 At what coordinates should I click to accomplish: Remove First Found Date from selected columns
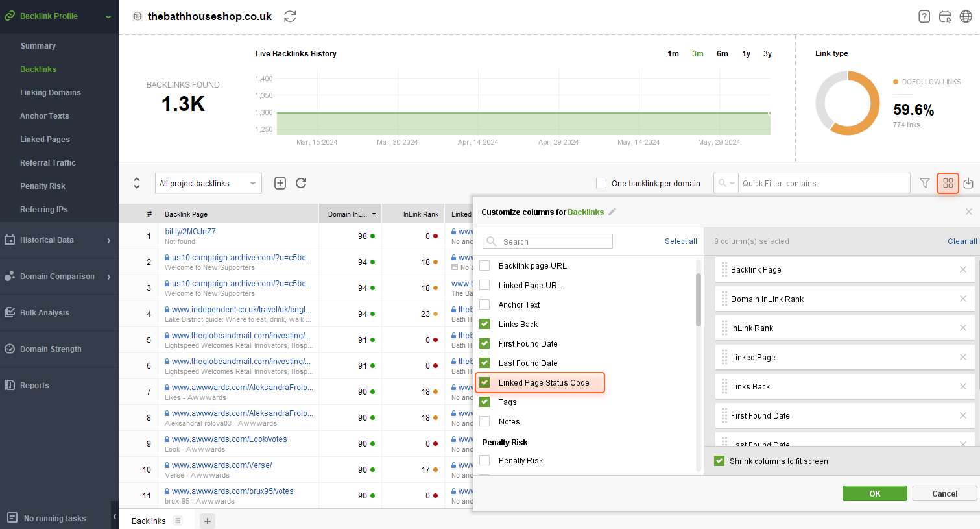point(963,415)
